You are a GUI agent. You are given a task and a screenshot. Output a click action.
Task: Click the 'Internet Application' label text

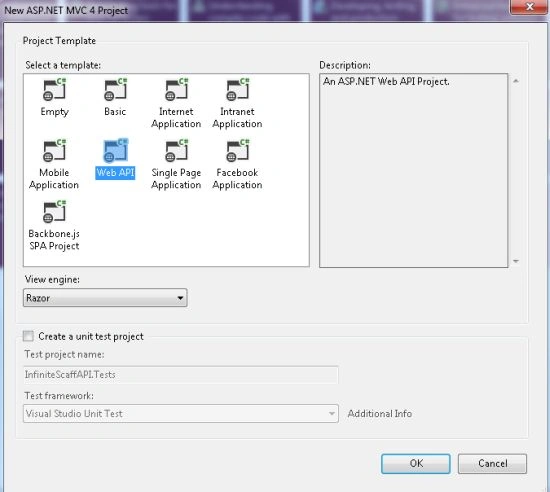pyautogui.click(x=176, y=118)
